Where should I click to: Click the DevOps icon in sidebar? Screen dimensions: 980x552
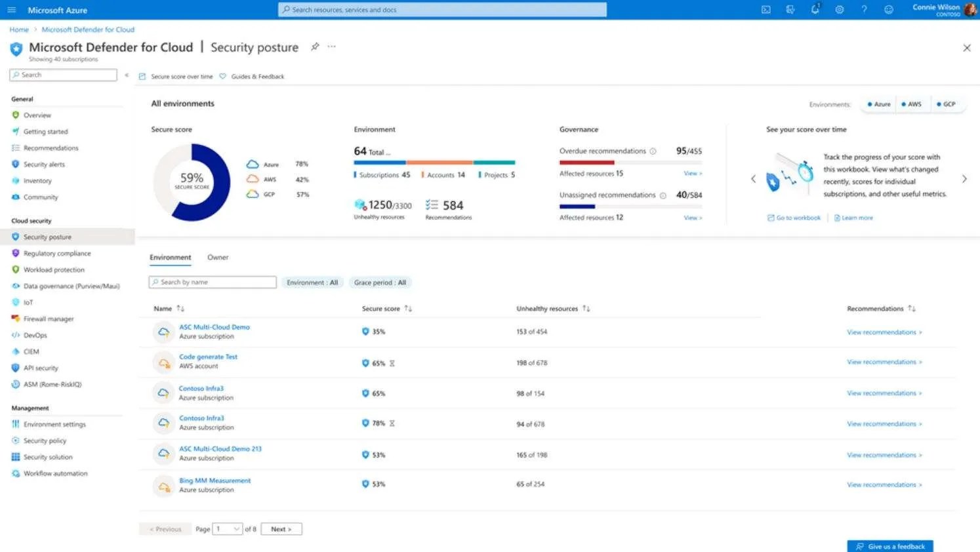click(16, 336)
